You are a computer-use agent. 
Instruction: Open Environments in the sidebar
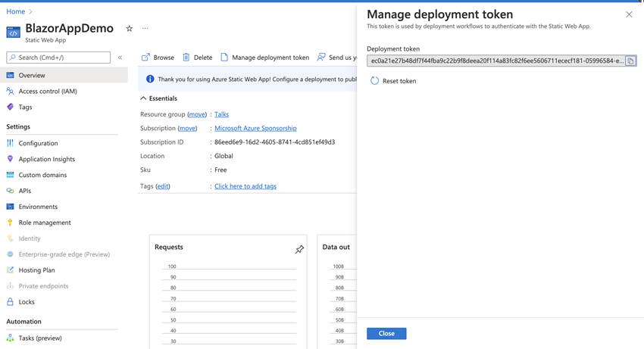[x=38, y=207]
